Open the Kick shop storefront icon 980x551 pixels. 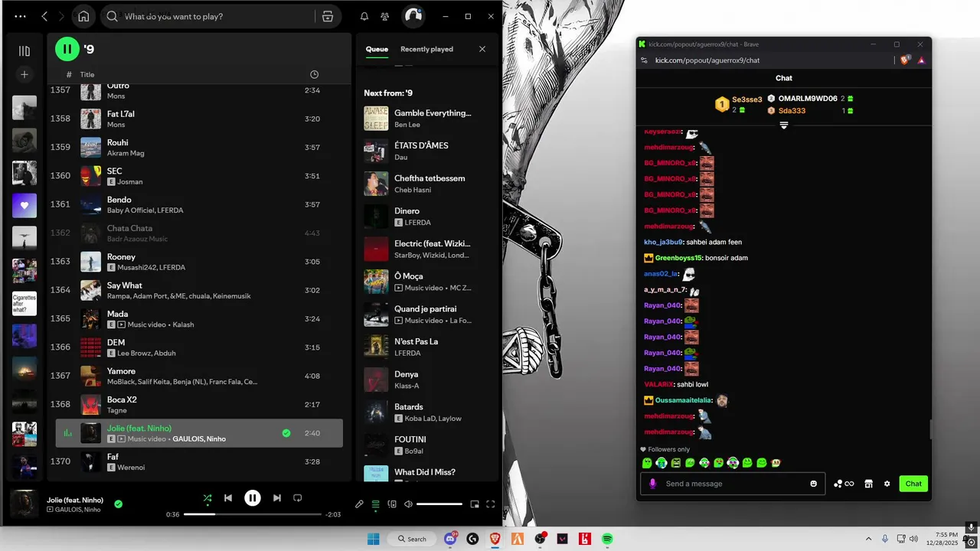coord(869,484)
